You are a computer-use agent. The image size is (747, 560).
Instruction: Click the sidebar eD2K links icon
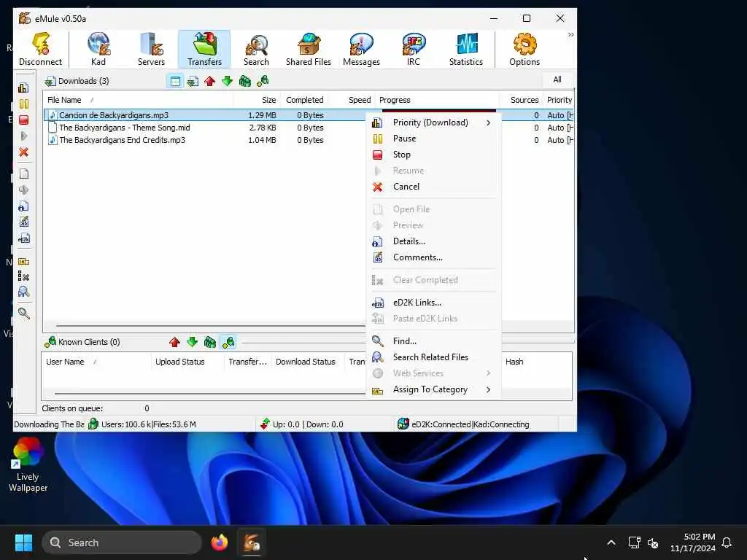tap(23, 238)
